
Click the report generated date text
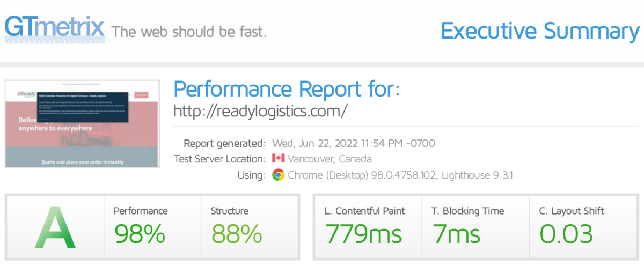coord(354,143)
